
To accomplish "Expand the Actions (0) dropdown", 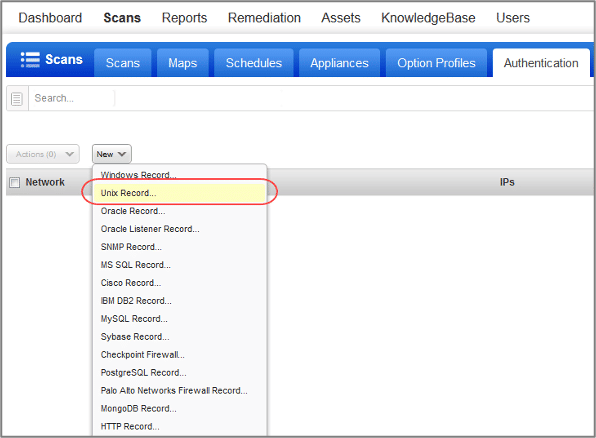I will click(x=43, y=154).
